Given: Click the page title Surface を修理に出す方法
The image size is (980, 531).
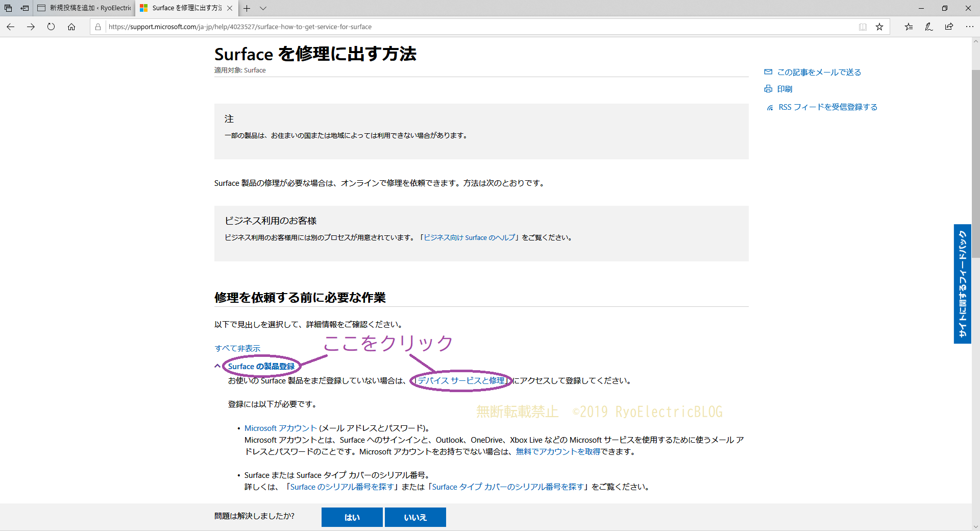Looking at the screenshot, I should pyautogui.click(x=315, y=54).
